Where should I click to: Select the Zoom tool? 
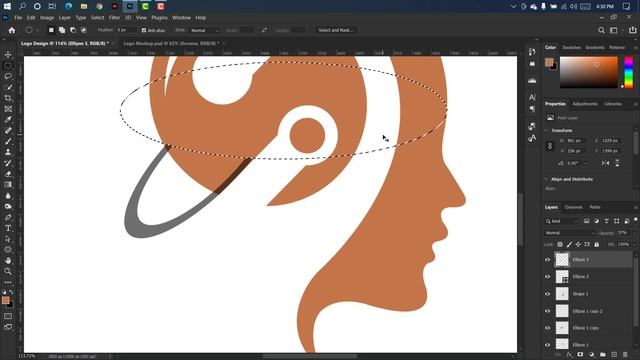tap(8, 271)
